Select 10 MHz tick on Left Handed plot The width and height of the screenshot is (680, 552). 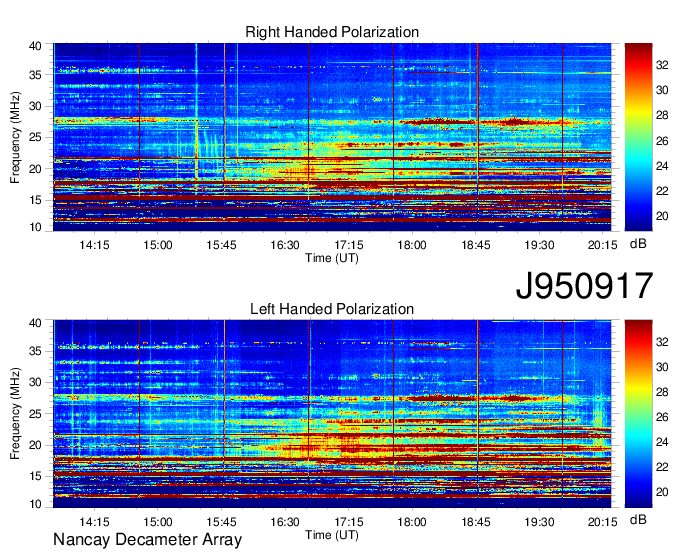35,504
